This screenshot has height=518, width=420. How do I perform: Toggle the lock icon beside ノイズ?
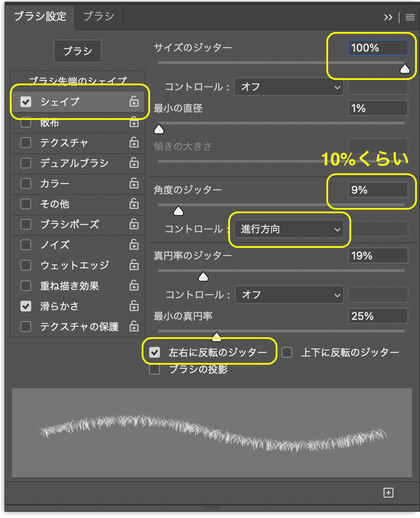[x=134, y=245]
